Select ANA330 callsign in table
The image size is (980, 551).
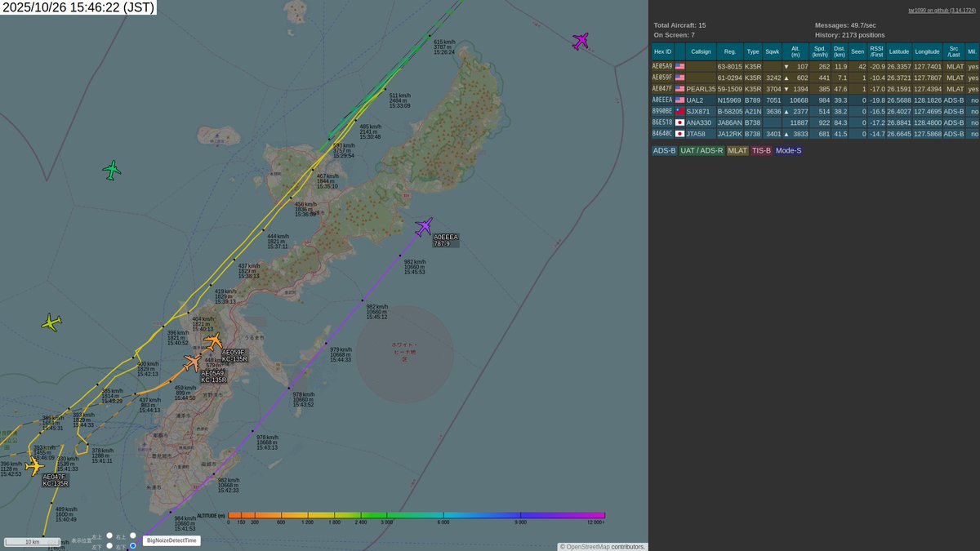click(x=699, y=122)
